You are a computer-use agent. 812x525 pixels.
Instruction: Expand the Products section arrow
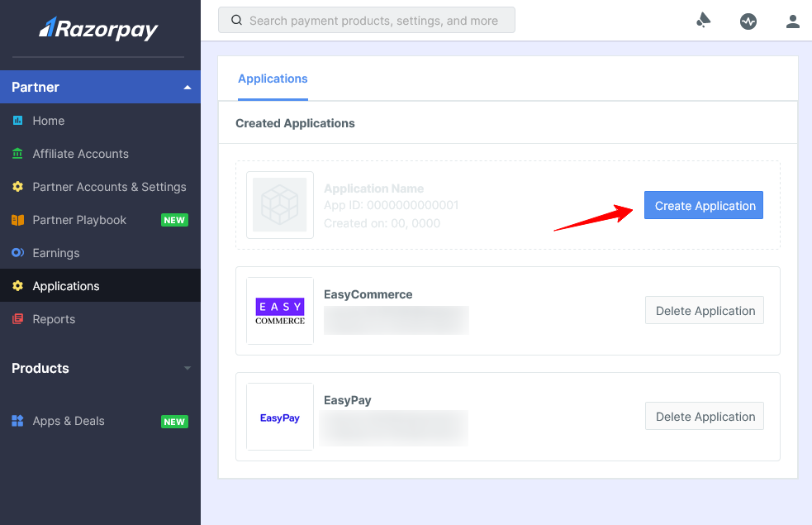point(188,368)
